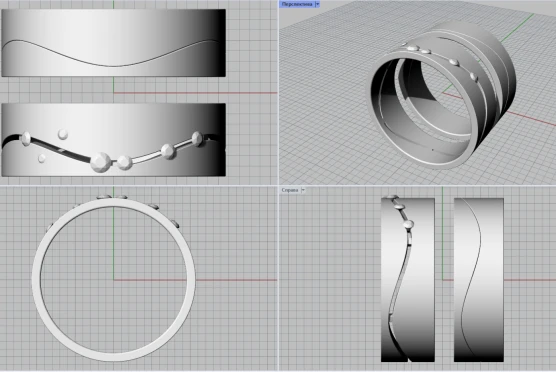The image size is (556, 372).
Task: Click the Перспектива viewport title label
Action: pyautogui.click(x=297, y=4)
